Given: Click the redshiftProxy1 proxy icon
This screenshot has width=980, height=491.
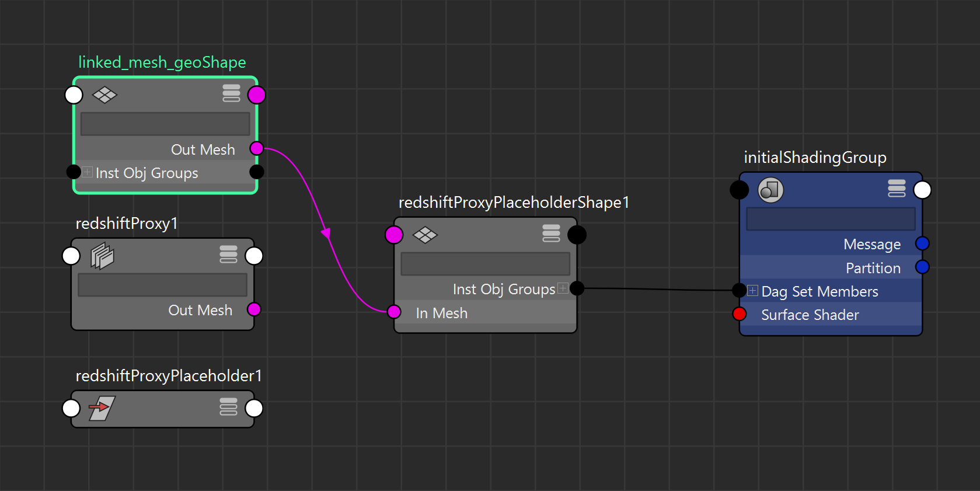Looking at the screenshot, I should [x=102, y=256].
